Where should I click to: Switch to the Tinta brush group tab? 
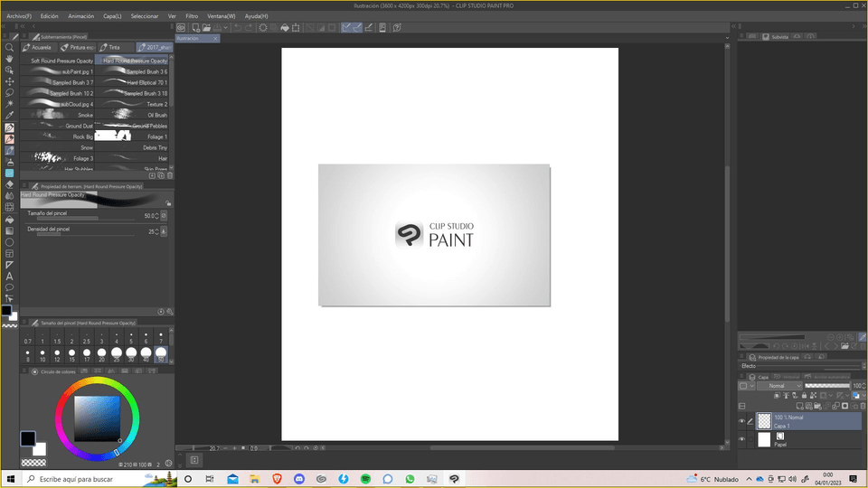click(x=115, y=48)
